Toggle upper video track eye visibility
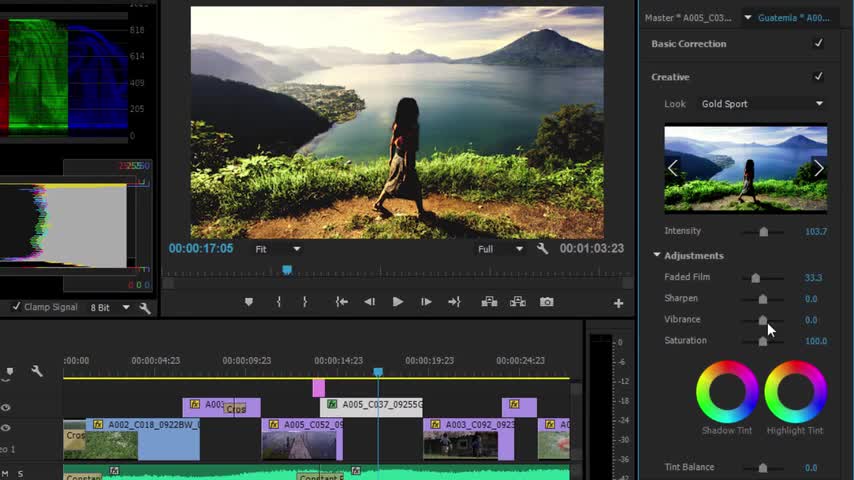 [x=6, y=408]
